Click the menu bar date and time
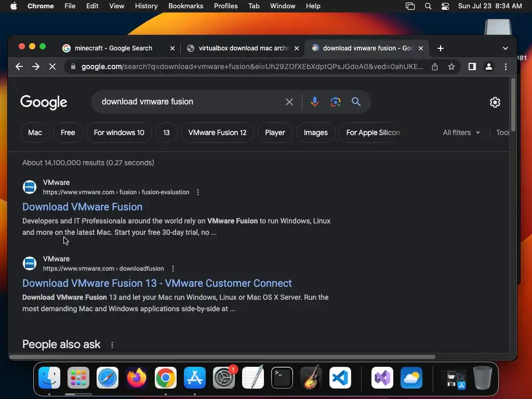Image resolution: width=532 pixels, height=399 pixels. pyautogui.click(x=490, y=6)
